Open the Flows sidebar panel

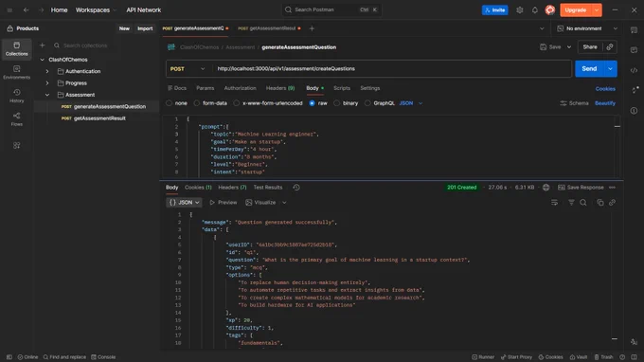[16, 118]
